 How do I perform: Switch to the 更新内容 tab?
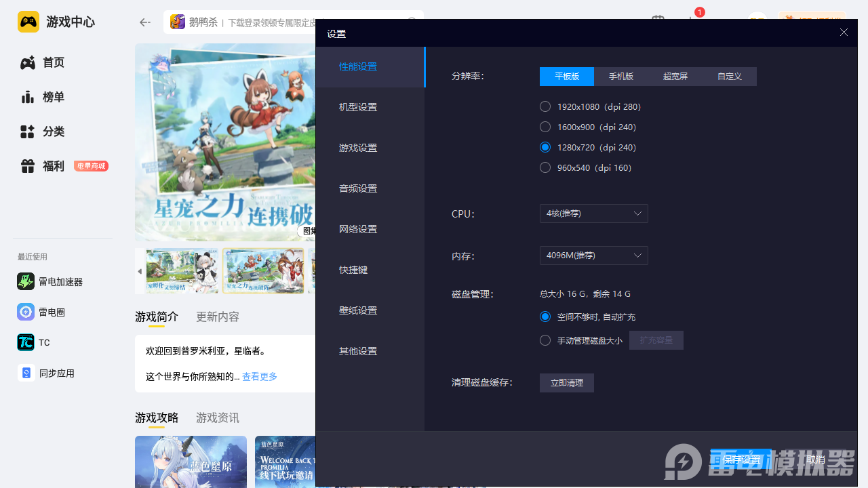click(218, 317)
